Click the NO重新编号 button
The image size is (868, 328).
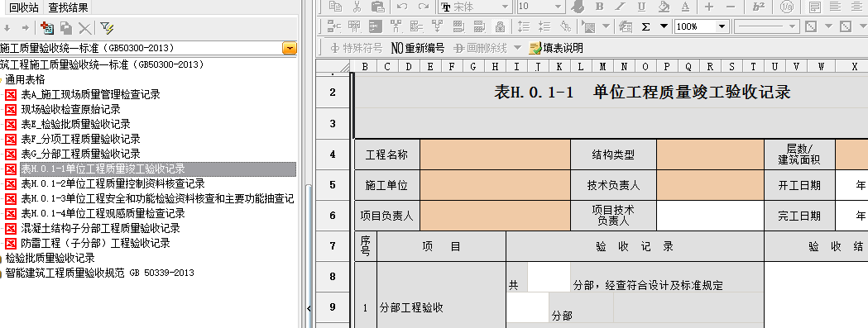click(417, 48)
